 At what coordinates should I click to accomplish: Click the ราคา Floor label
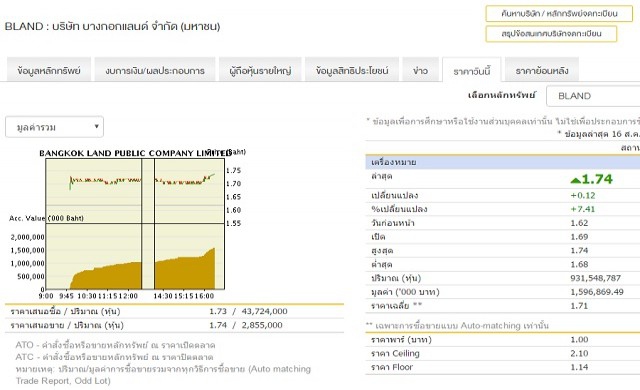pyautogui.click(x=392, y=367)
